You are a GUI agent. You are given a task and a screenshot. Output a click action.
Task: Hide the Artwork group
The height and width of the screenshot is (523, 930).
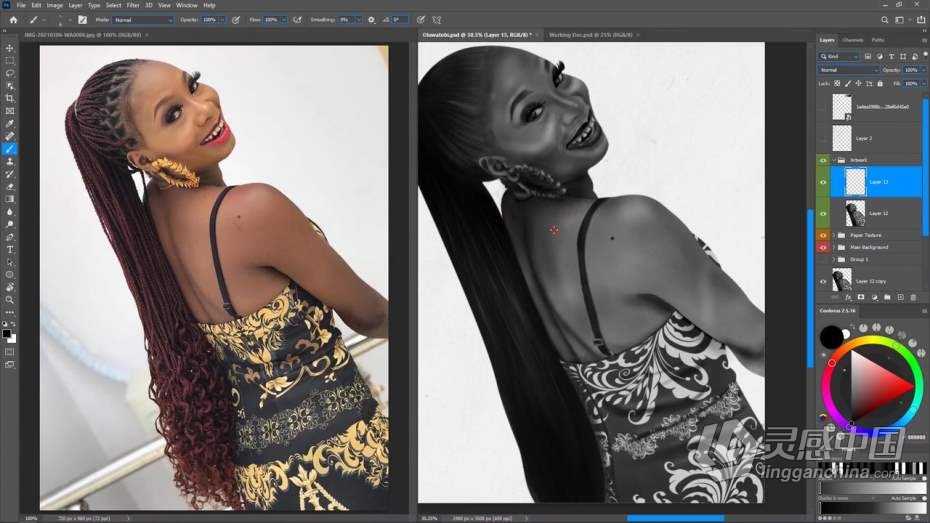point(823,160)
